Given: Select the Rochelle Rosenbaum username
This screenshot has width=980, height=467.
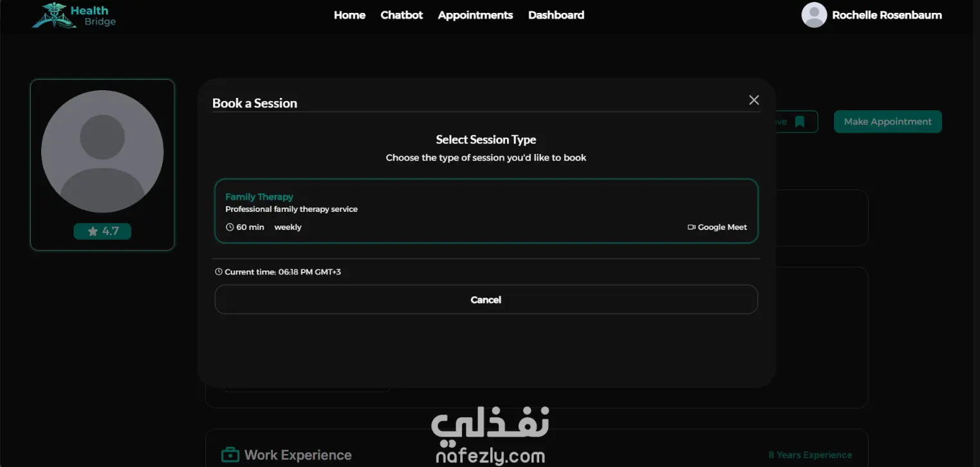Looking at the screenshot, I should pyautogui.click(x=887, y=15).
